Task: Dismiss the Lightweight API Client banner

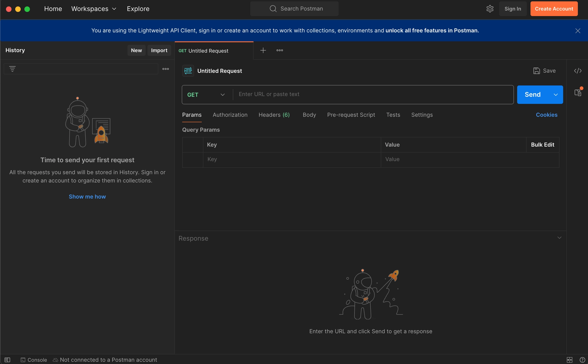Action: pyautogui.click(x=578, y=31)
